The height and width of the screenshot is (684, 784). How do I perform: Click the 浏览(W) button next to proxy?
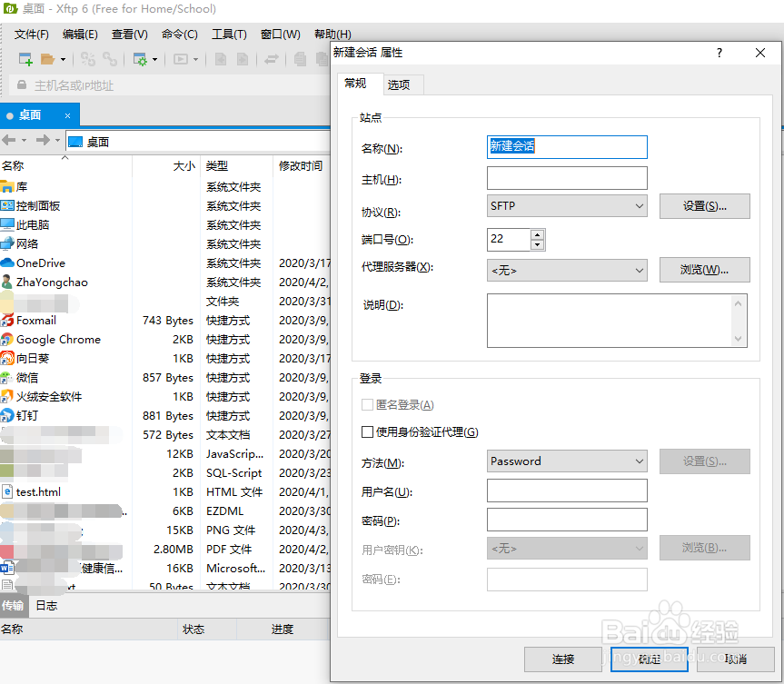click(704, 270)
